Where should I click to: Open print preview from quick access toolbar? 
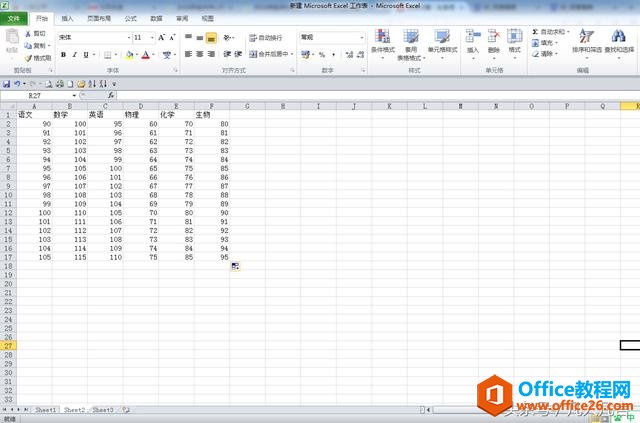(49, 84)
